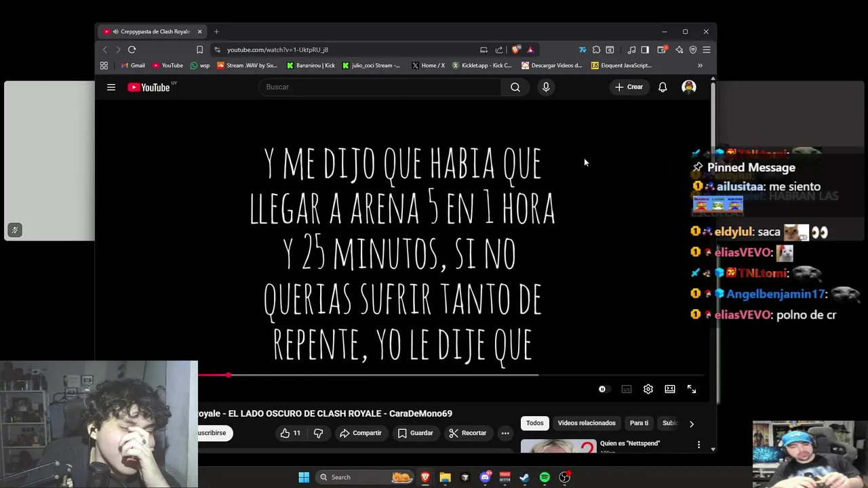This screenshot has height=488, width=868.
Task: Switch the player to theater mode
Action: 670,389
